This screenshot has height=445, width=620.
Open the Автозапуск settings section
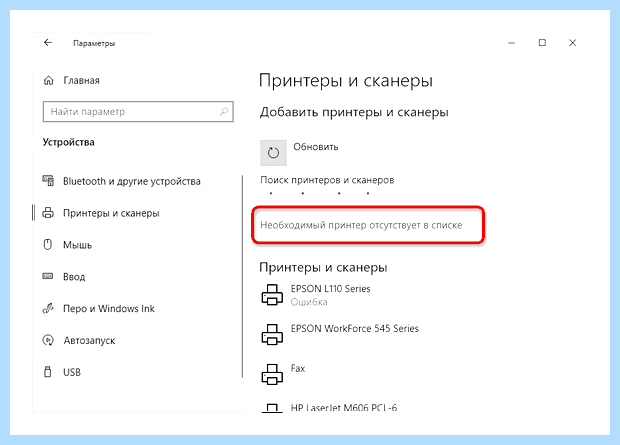(x=89, y=341)
